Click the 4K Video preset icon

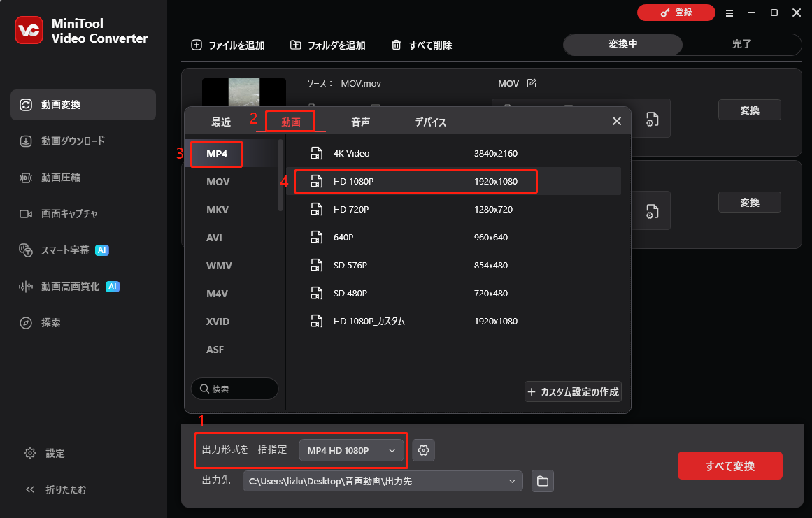click(316, 153)
